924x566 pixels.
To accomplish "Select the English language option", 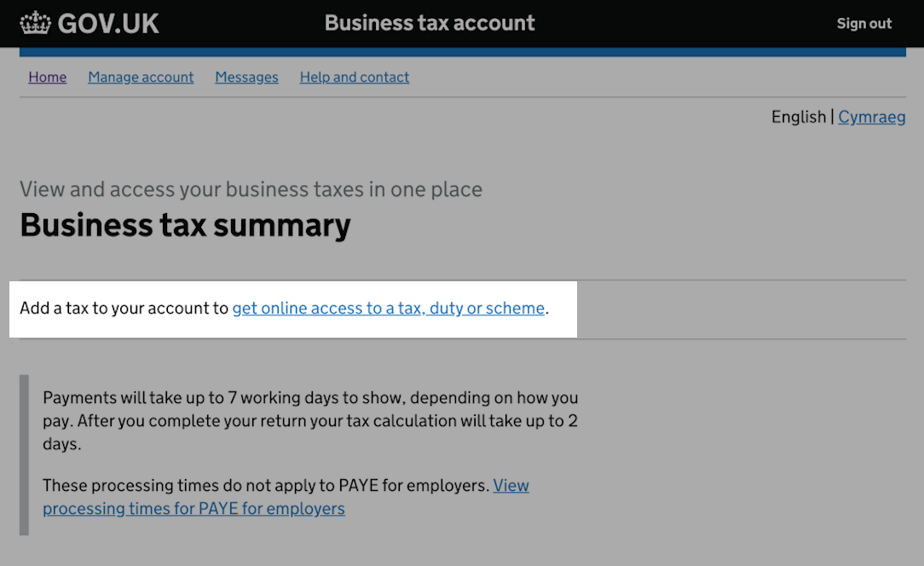I will click(x=798, y=117).
